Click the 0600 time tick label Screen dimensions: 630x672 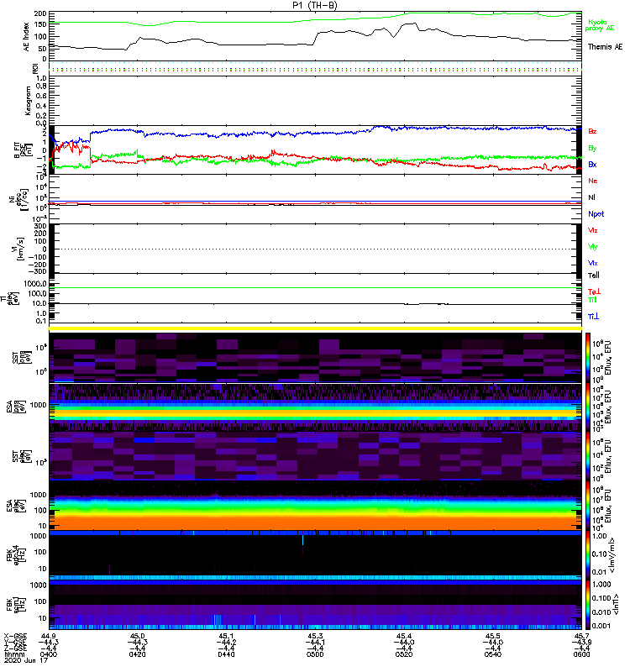(581, 654)
